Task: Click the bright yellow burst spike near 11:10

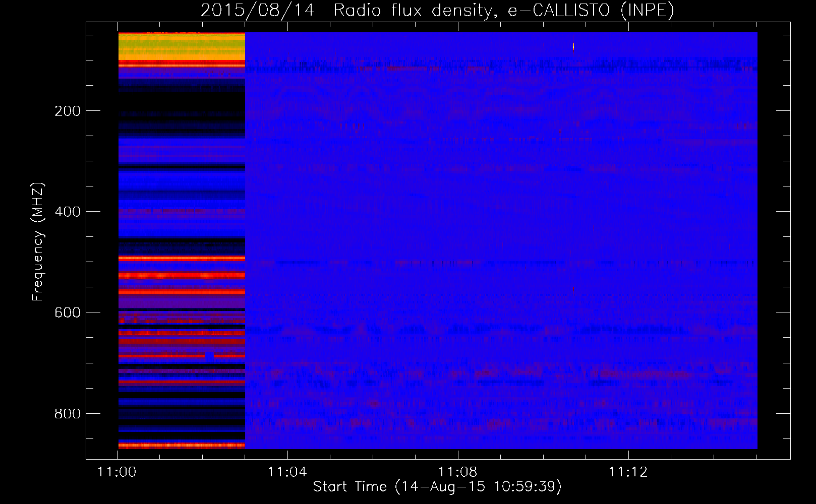Action: 573,47
